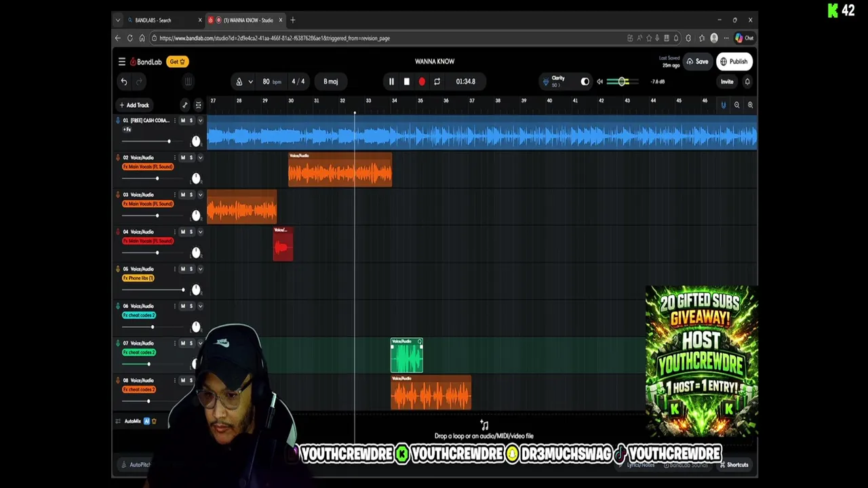
Task: Mute track 06 Voice/Audio
Action: tap(182, 306)
